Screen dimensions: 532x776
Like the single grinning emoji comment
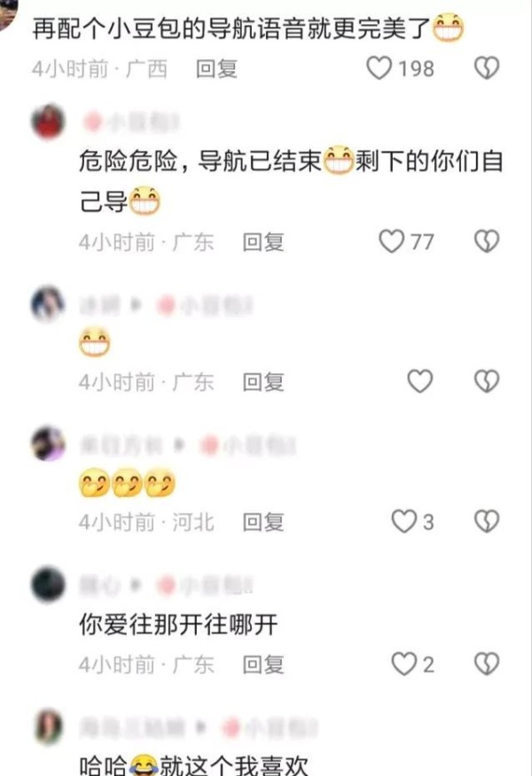click(420, 381)
